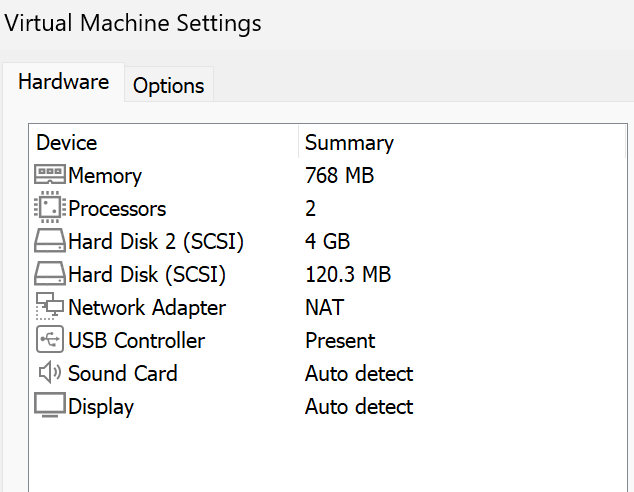The height and width of the screenshot is (492, 634).
Task: Click the Summary column header
Action: 349,143
